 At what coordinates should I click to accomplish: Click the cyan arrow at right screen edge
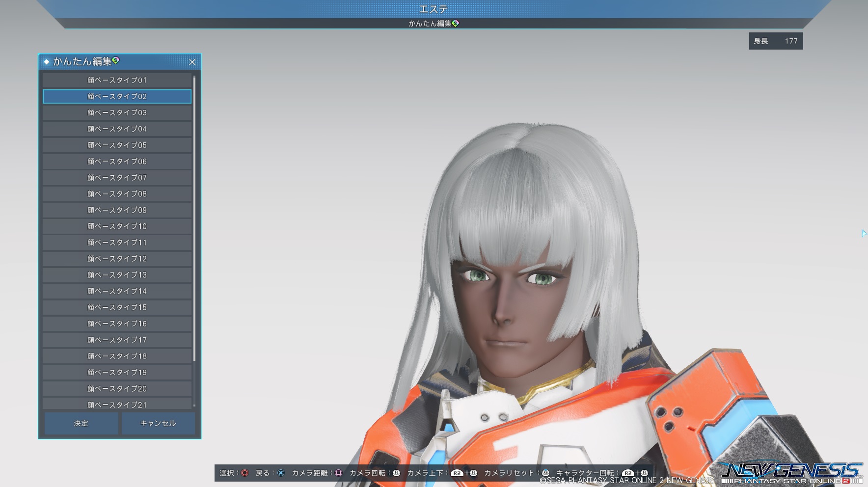tap(864, 233)
